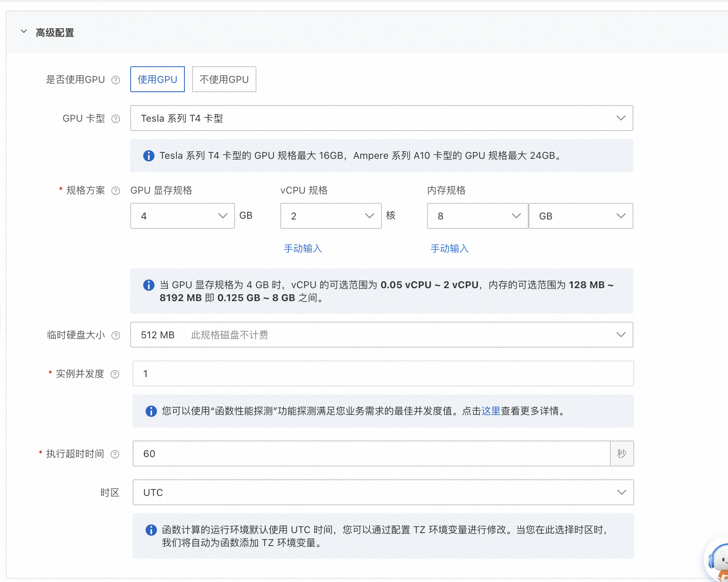Click help icon next to 临时硬盘大小
The height and width of the screenshot is (582, 728).
116,335
